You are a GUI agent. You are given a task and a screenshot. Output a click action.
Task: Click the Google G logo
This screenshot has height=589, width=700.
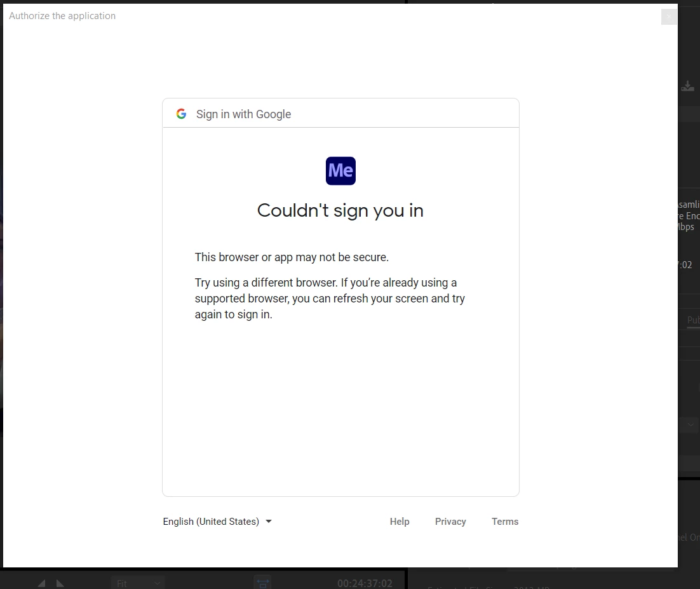[x=181, y=114]
